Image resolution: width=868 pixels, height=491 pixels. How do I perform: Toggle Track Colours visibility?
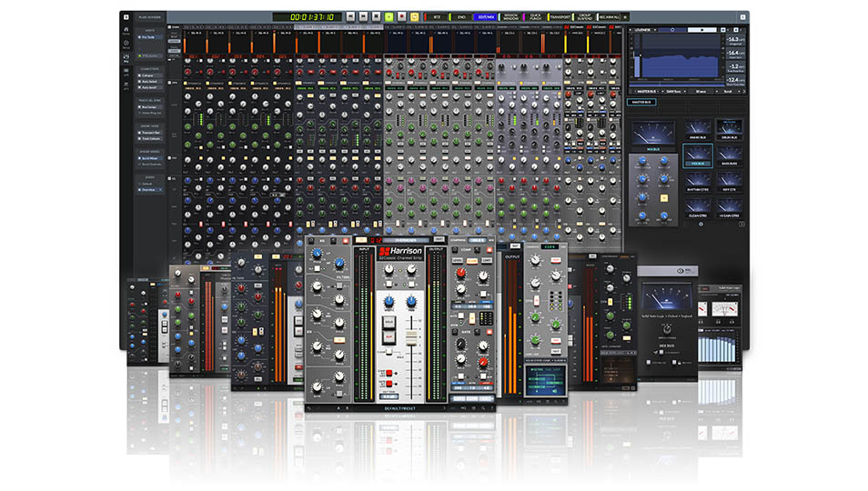(149, 139)
